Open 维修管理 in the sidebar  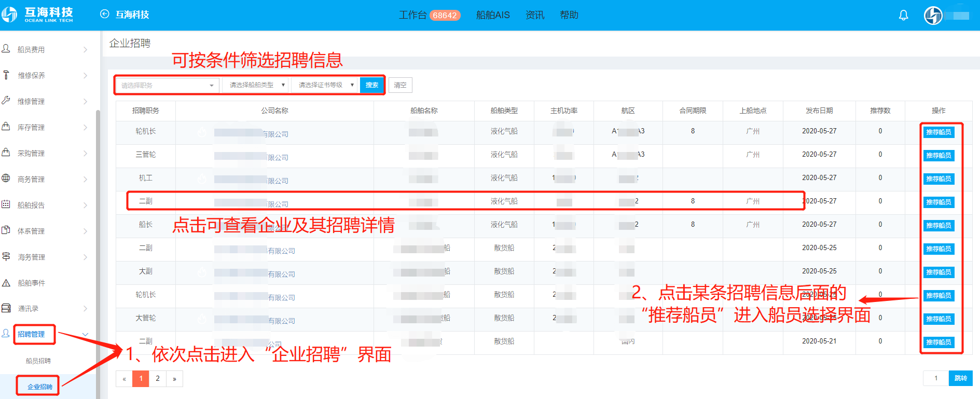(x=31, y=101)
